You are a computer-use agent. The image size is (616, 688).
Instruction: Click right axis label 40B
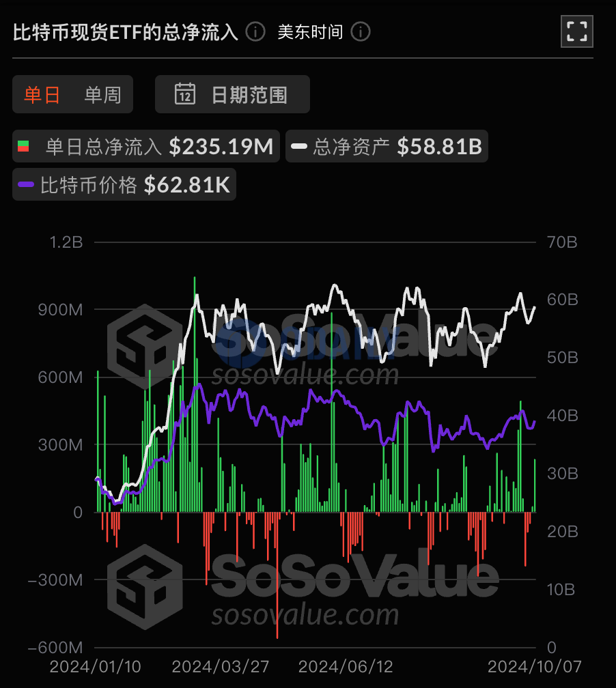562,416
